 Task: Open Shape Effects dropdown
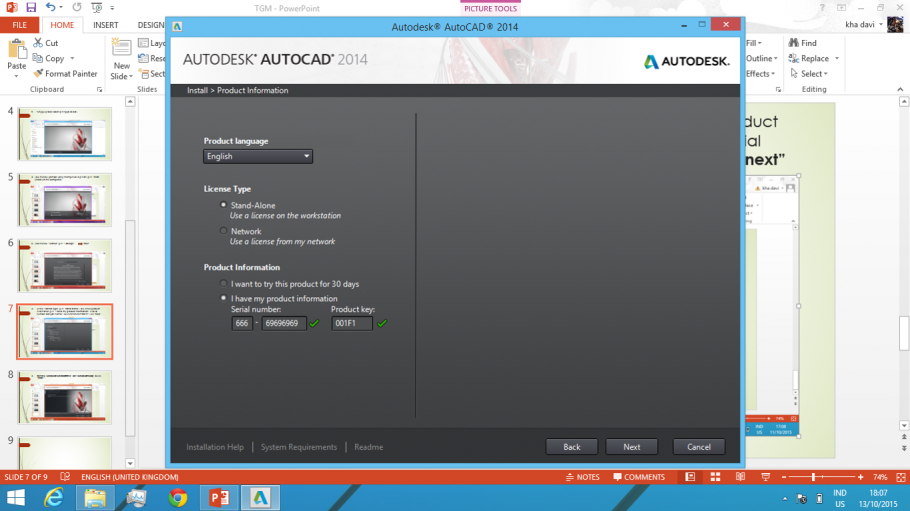point(760,74)
